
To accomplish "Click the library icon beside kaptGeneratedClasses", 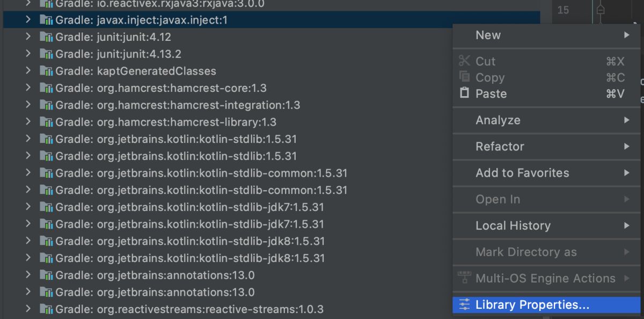I will [46, 71].
